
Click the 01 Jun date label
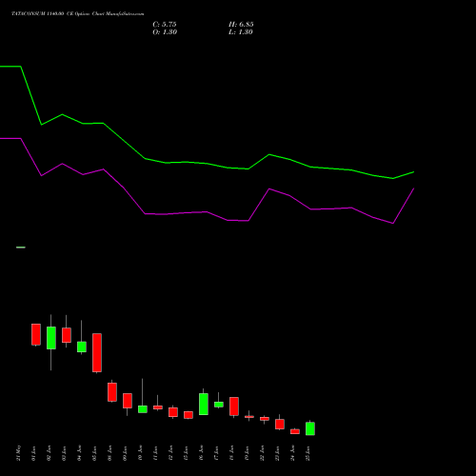(x=33, y=453)
